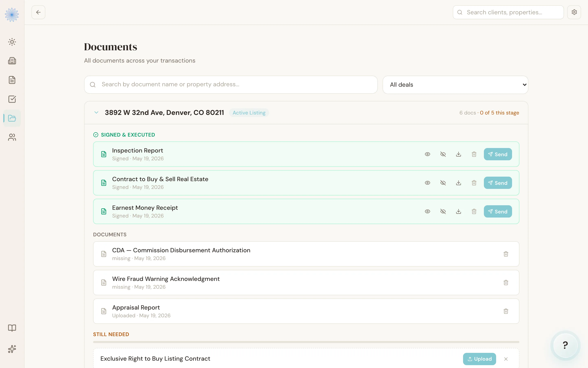The height and width of the screenshot is (368, 588).
Task: Delete the Earnest Money Receipt
Action: click(474, 212)
